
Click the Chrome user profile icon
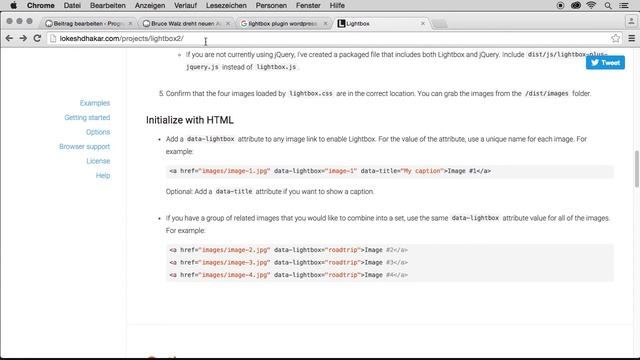click(631, 21)
